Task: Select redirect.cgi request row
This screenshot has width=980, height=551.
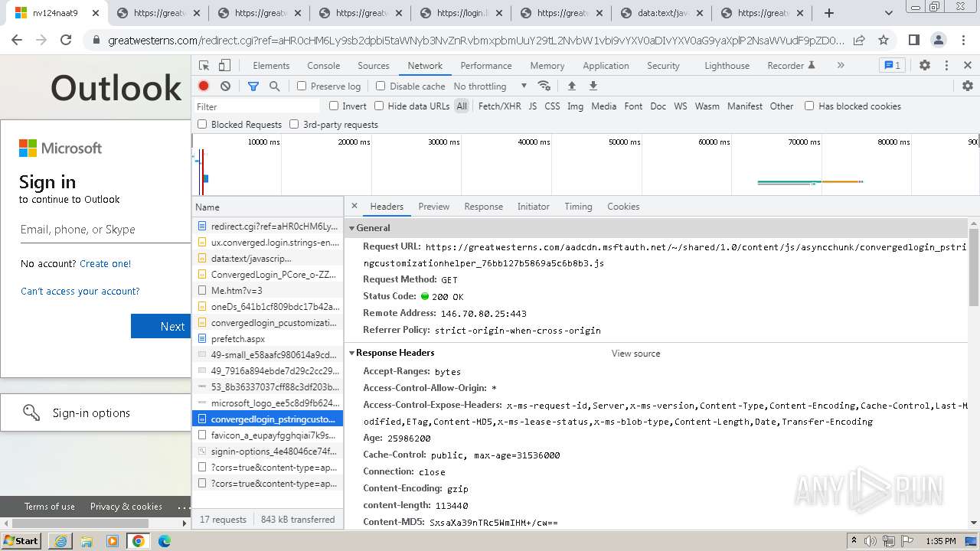Action: pos(267,226)
